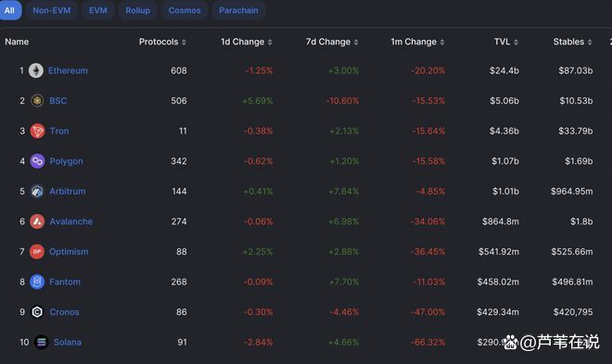Open the Polygon chain link
The image size is (612, 364).
tap(67, 161)
